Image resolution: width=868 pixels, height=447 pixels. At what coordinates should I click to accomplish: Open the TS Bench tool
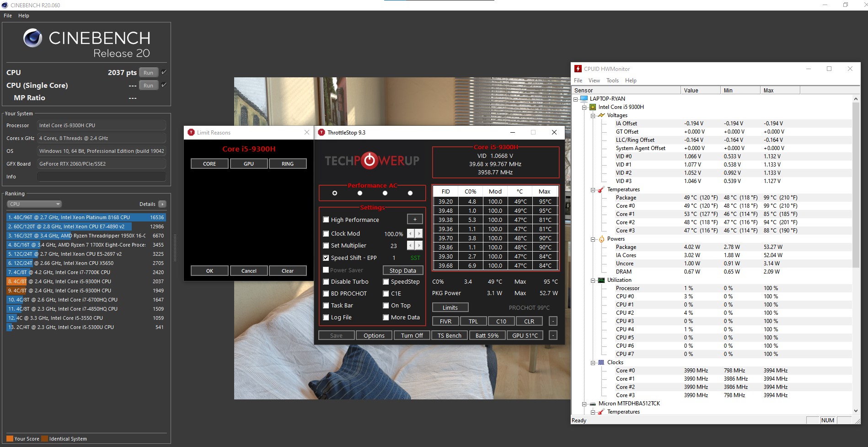point(450,335)
